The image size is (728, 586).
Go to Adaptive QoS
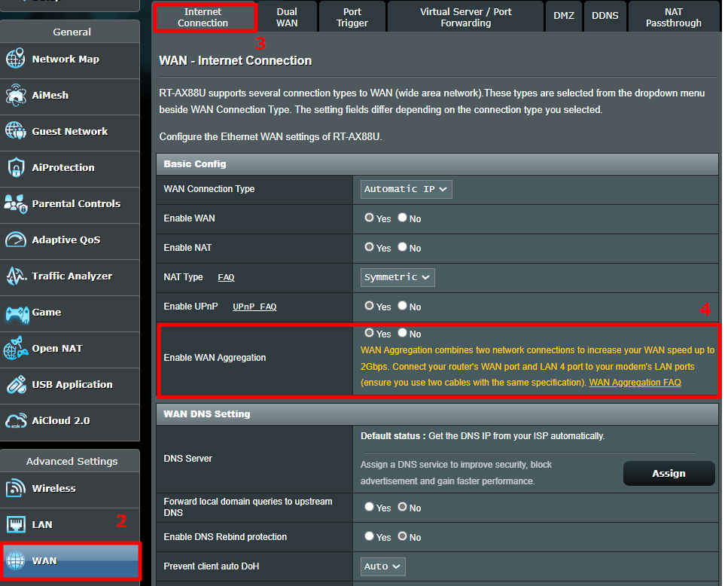click(66, 240)
